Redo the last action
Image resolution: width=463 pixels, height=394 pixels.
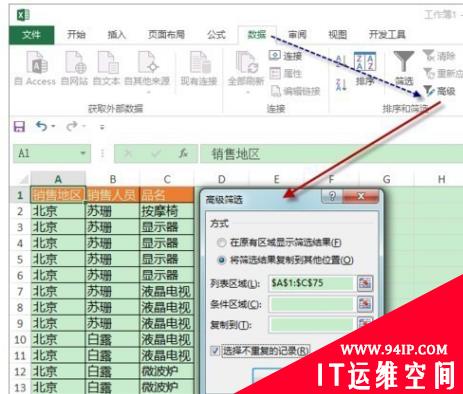71,126
